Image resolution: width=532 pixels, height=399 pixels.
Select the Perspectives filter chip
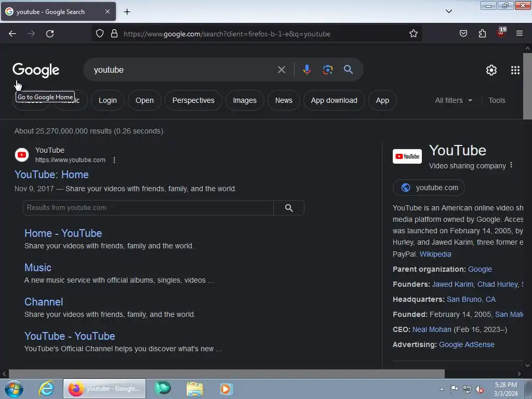(x=193, y=100)
